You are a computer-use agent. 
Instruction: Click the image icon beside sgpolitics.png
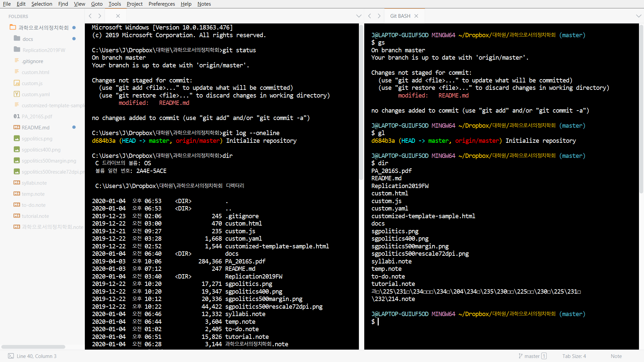(16, 138)
